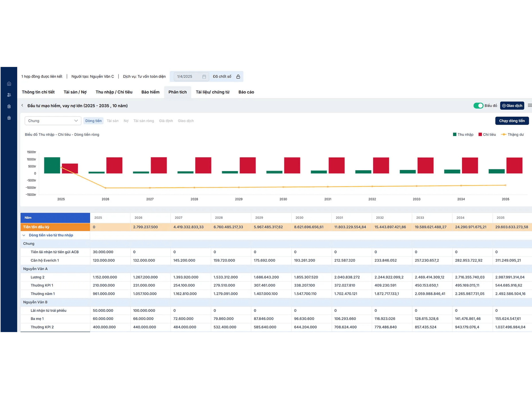The height and width of the screenshot is (399, 532).
Task: Click the 2025 Thu nhập green bar
Action: point(52,165)
